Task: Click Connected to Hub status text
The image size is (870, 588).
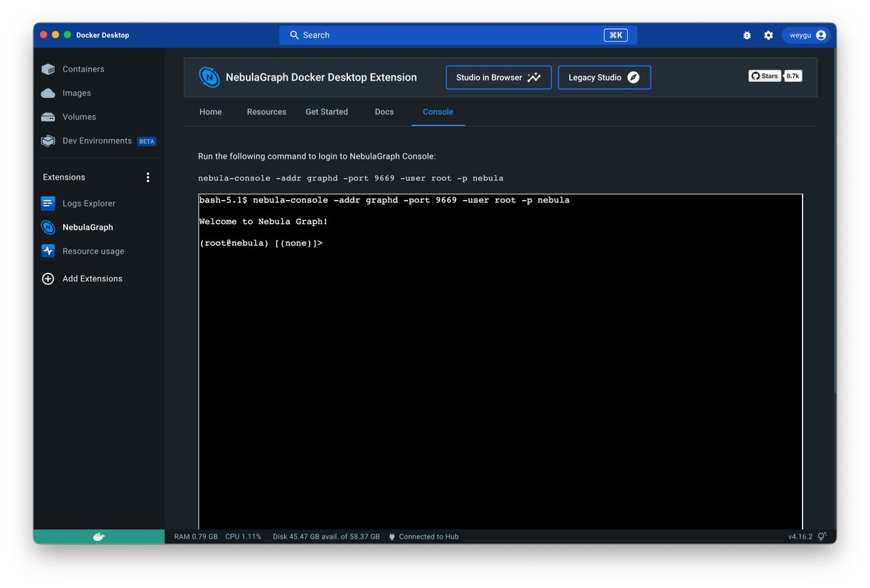Action: (428, 537)
